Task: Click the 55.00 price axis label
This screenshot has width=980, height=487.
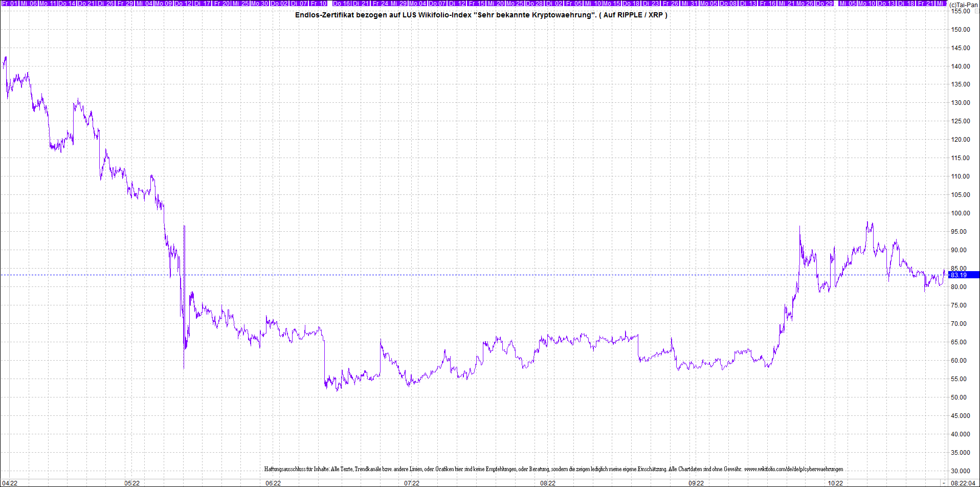Action: (x=959, y=379)
